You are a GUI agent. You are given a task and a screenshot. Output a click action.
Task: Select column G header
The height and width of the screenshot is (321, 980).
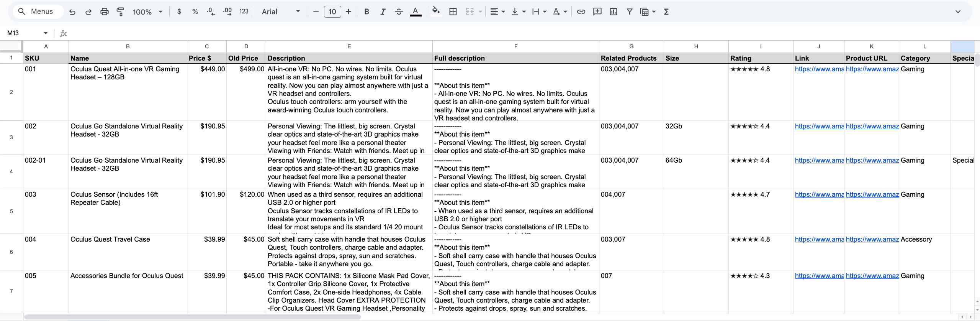coord(632,46)
